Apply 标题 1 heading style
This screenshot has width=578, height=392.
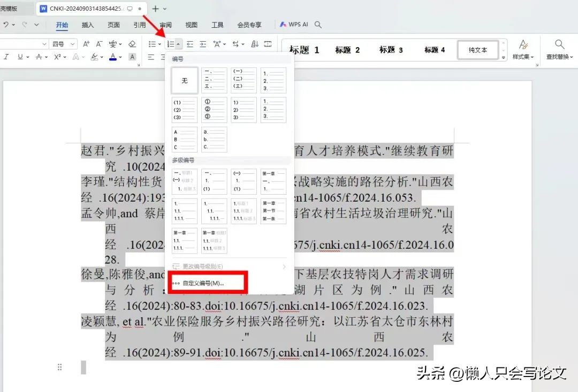pyautogui.click(x=304, y=50)
